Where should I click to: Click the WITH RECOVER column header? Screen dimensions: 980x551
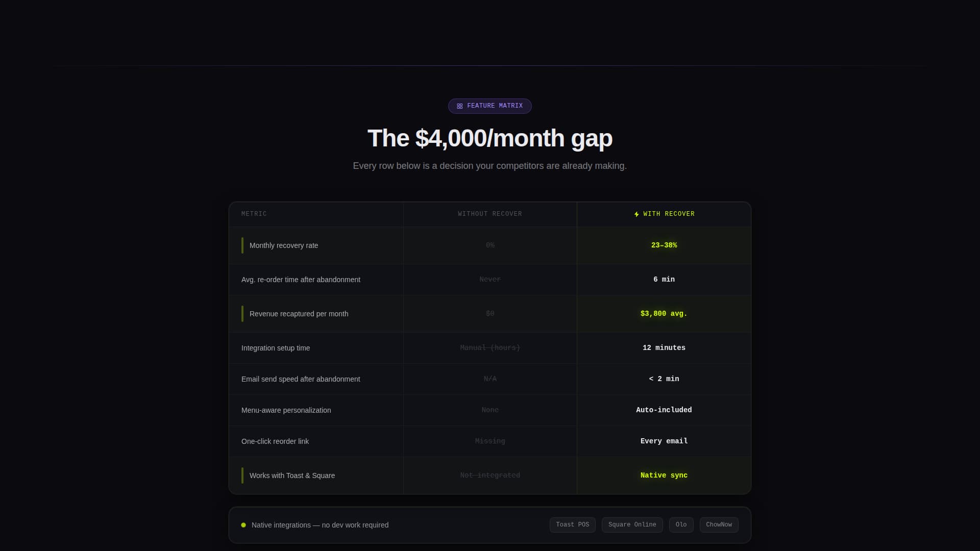[669, 214]
